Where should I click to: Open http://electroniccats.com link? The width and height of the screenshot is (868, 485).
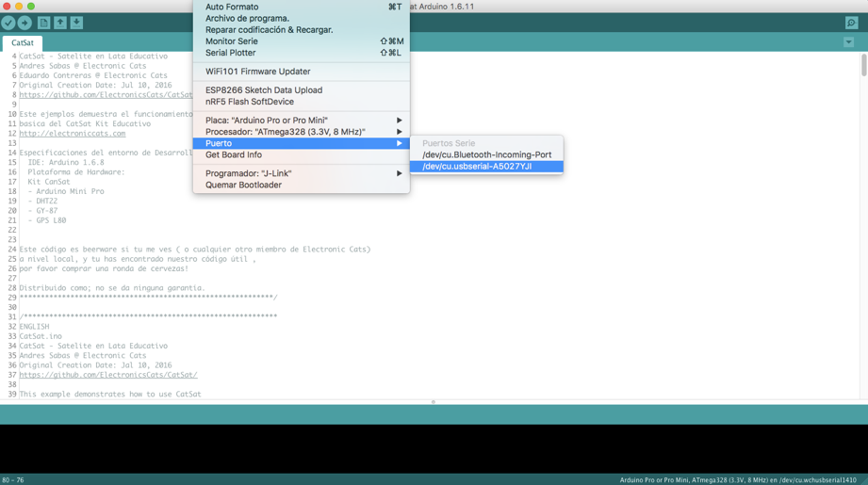[x=73, y=134]
